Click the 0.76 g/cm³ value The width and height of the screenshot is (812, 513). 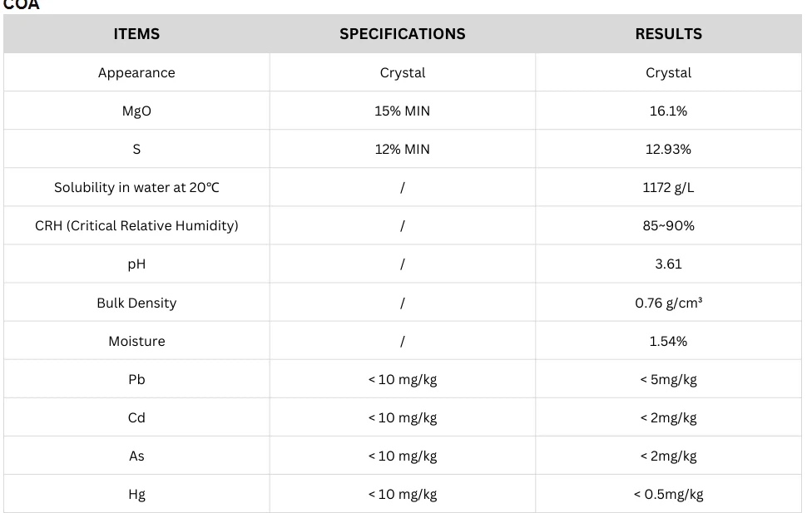tap(668, 303)
